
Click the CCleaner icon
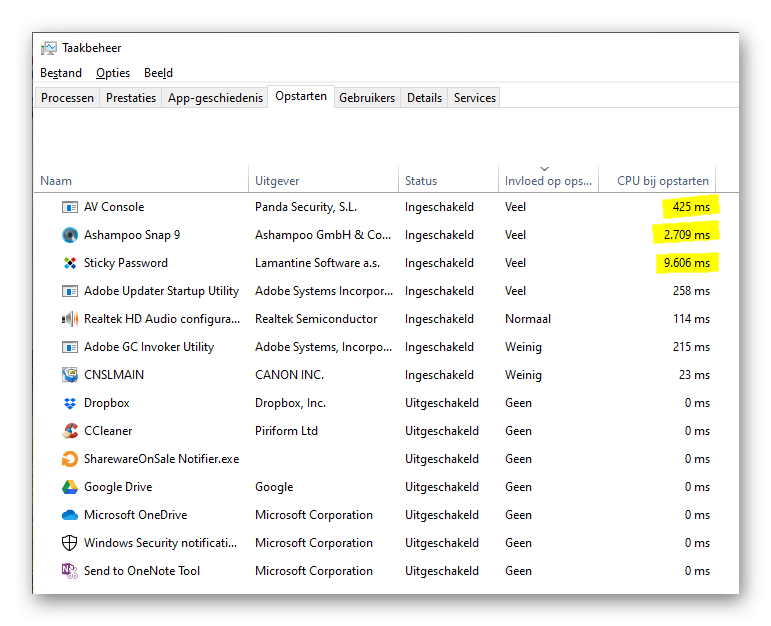[x=69, y=431]
